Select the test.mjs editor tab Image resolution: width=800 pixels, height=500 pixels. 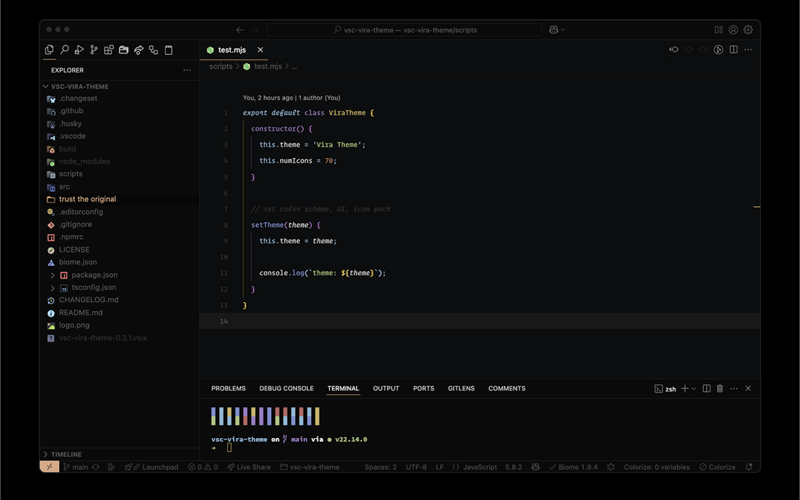pyautogui.click(x=234, y=50)
